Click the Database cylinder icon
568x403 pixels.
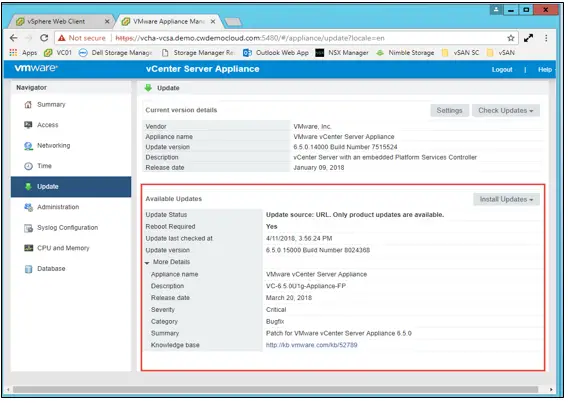tap(28, 269)
